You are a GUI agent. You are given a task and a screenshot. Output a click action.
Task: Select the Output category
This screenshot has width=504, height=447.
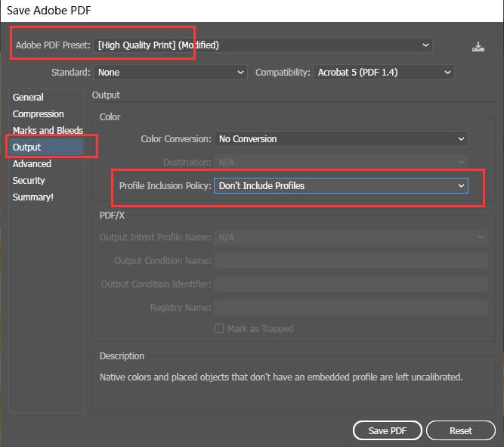[47, 147]
